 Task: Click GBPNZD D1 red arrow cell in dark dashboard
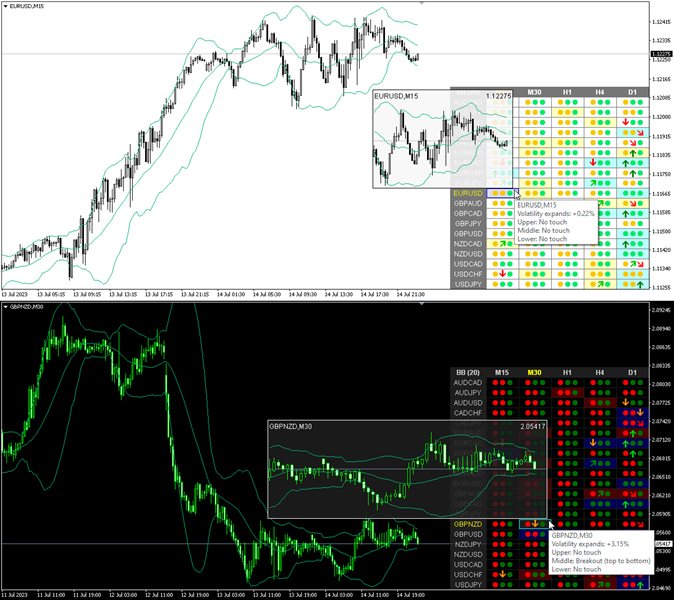tap(632, 524)
